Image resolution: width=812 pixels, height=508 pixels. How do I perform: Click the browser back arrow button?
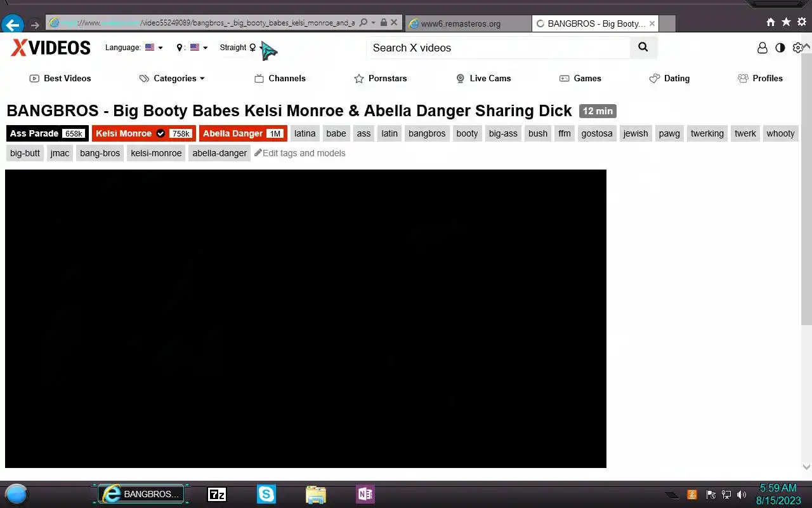(13, 25)
